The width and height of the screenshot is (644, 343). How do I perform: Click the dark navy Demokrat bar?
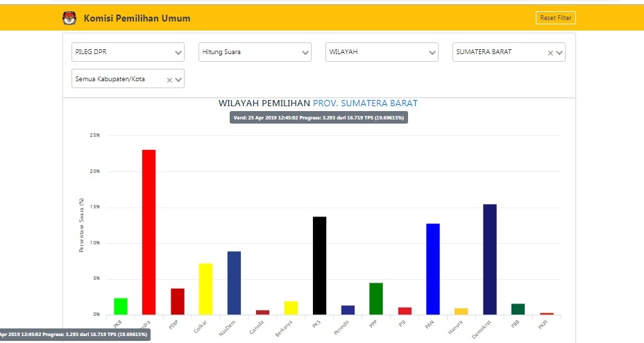(490, 259)
